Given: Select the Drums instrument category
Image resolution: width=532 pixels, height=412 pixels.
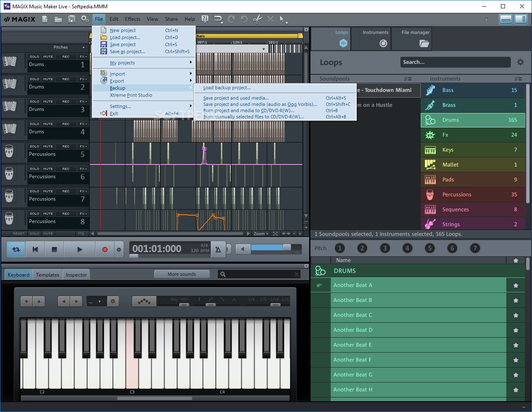Looking at the screenshot, I should point(473,120).
